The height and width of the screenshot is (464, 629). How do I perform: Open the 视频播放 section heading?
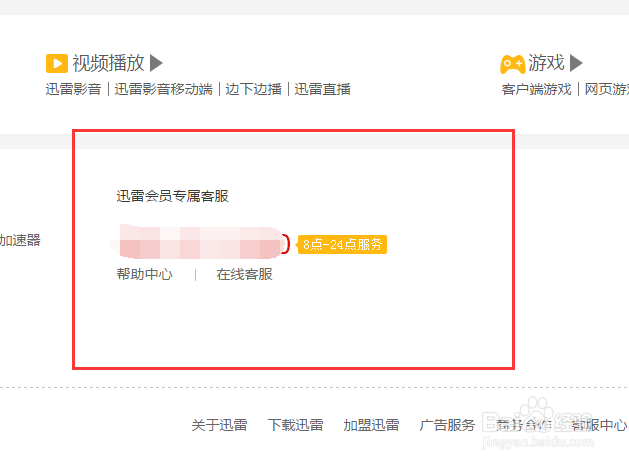tap(108, 63)
